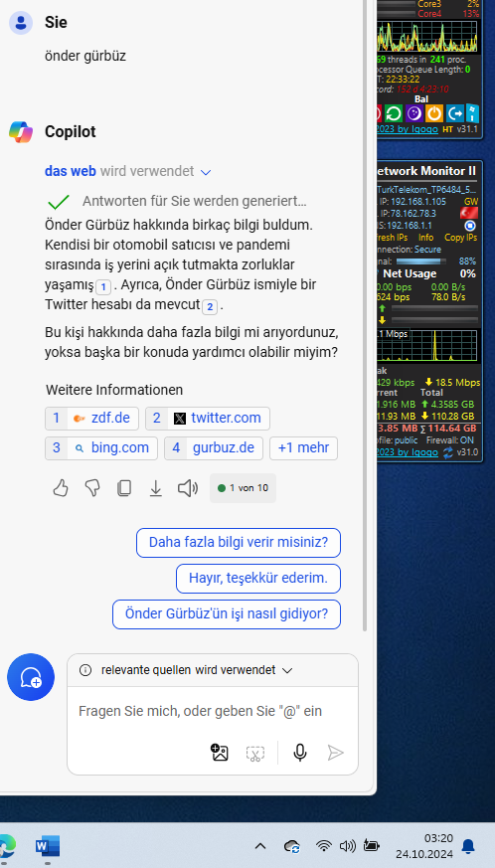Use the microphone for voice input

[x=300, y=753]
